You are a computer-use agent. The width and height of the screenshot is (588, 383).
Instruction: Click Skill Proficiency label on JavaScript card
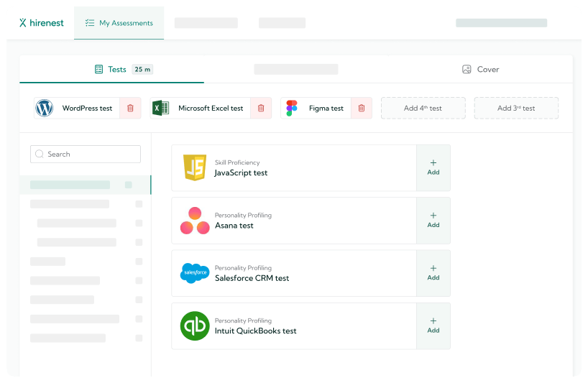point(237,162)
